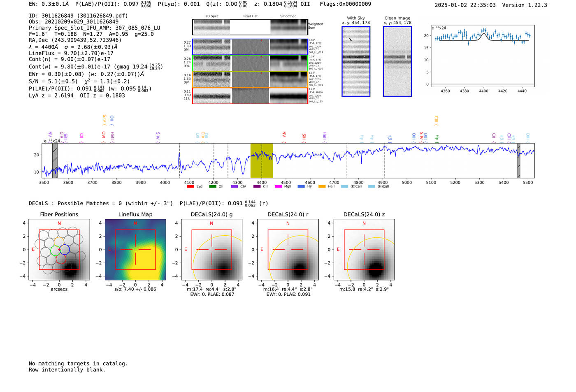Open the Fiber Positions image

coord(59,250)
